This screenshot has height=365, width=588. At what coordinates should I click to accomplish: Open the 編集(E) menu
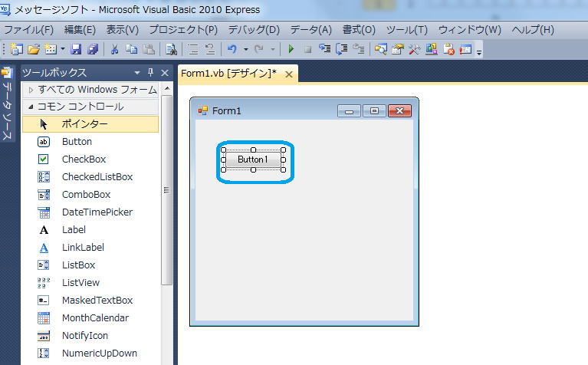tap(80, 30)
